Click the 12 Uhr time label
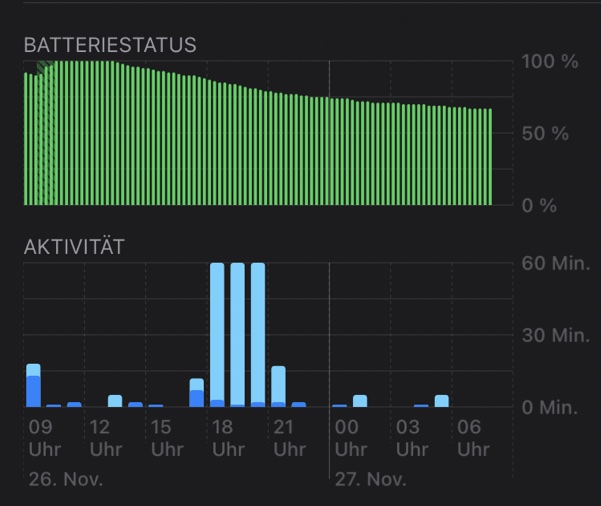 (106, 438)
